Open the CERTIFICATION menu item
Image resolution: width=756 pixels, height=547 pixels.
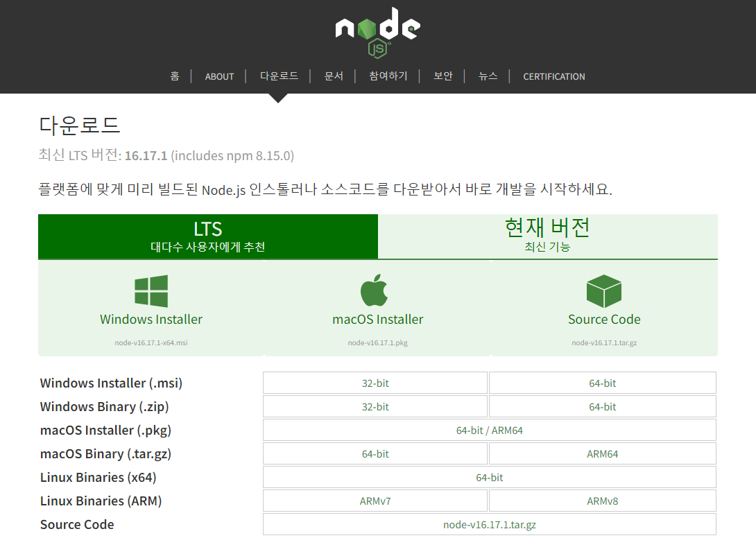pos(554,76)
